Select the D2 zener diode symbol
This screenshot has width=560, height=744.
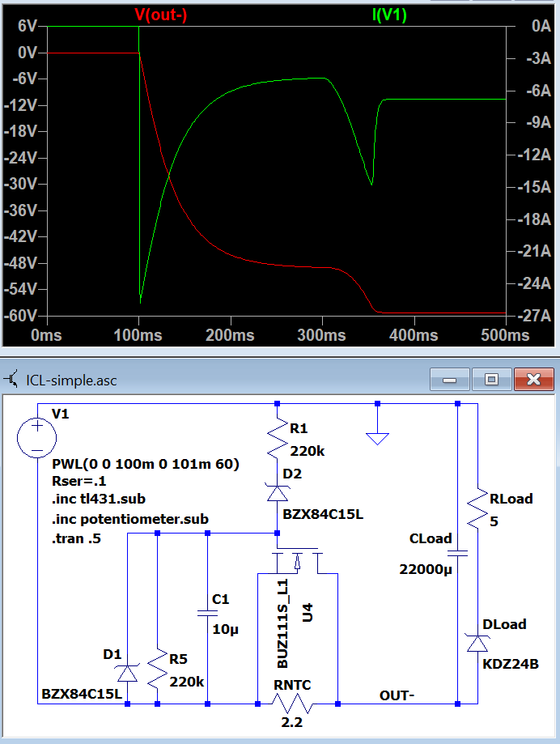click(x=278, y=494)
